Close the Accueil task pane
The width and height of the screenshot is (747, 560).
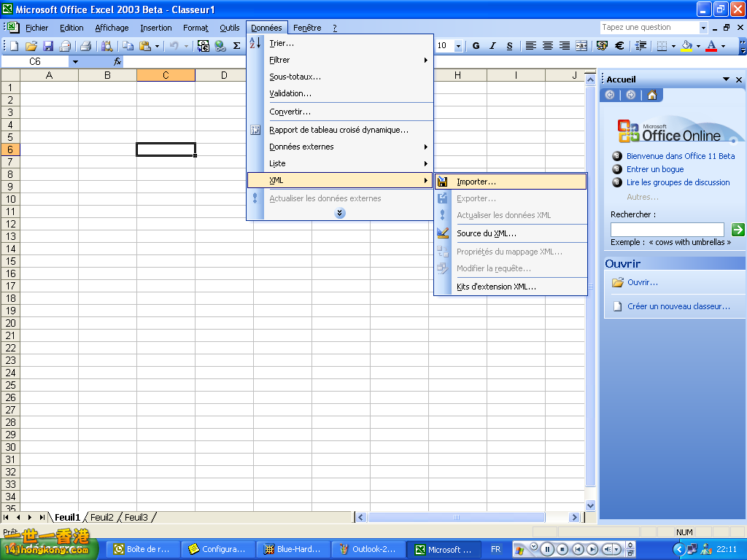click(x=739, y=79)
